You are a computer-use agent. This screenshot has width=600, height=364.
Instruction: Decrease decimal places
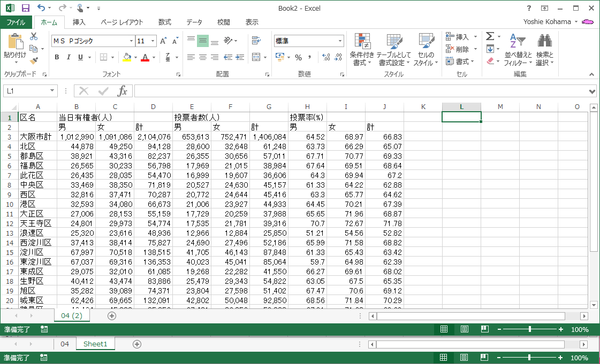[x=338, y=57]
